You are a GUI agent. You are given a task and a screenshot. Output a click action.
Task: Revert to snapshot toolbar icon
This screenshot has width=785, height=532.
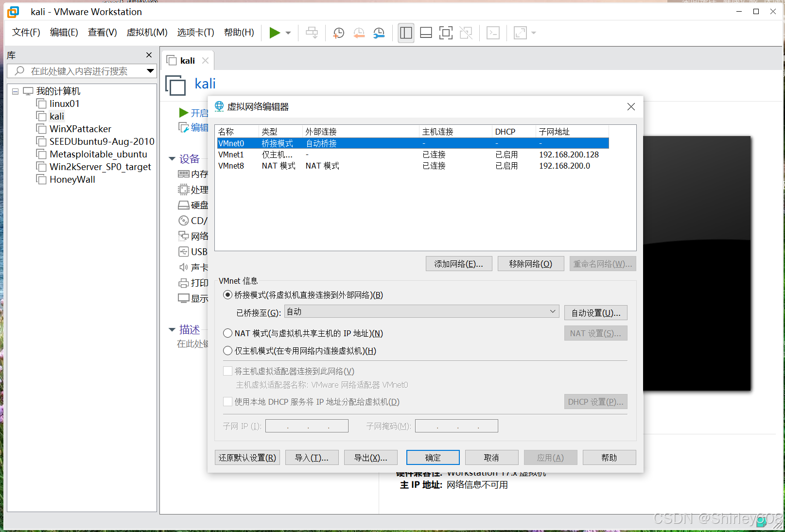[359, 33]
